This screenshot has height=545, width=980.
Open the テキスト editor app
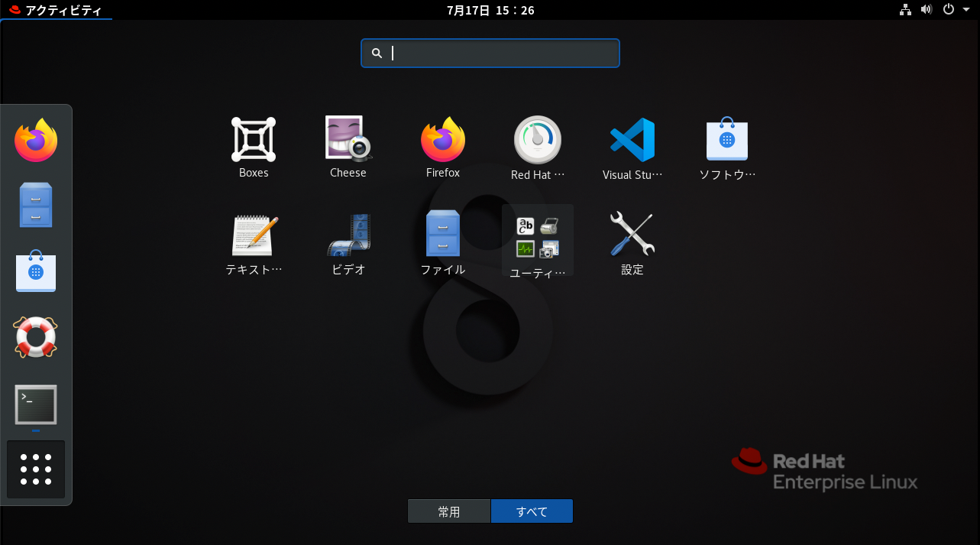point(254,243)
